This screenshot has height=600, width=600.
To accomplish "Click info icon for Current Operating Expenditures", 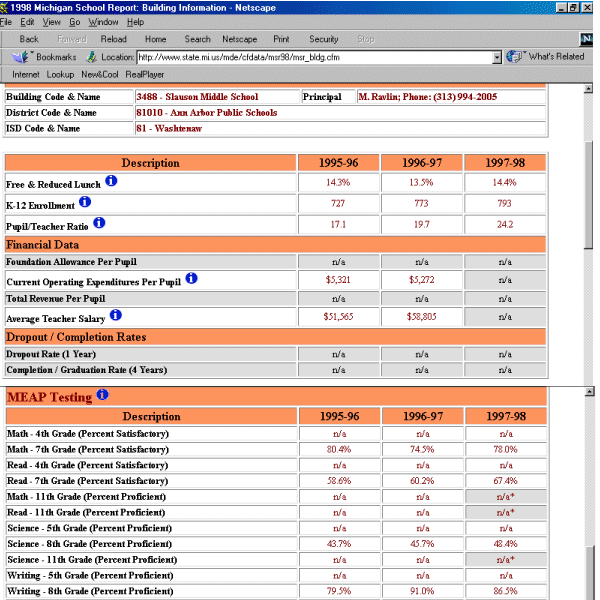I will (x=191, y=279).
